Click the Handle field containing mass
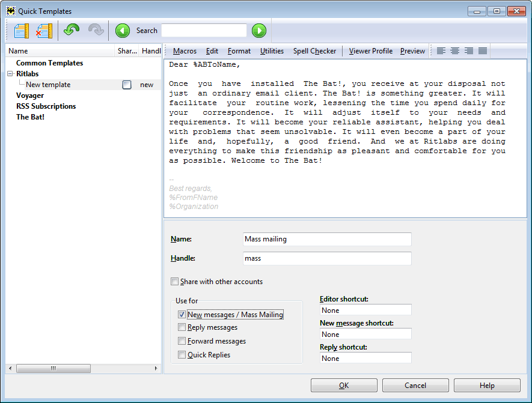Screen dimensions: 532x403 pyautogui.click(x=327, y=258)
